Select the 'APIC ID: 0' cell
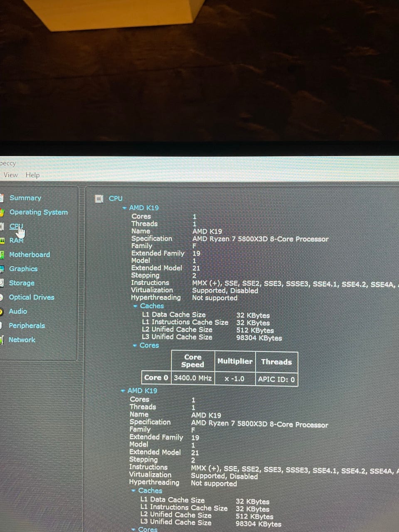 [x=276, y=379]
